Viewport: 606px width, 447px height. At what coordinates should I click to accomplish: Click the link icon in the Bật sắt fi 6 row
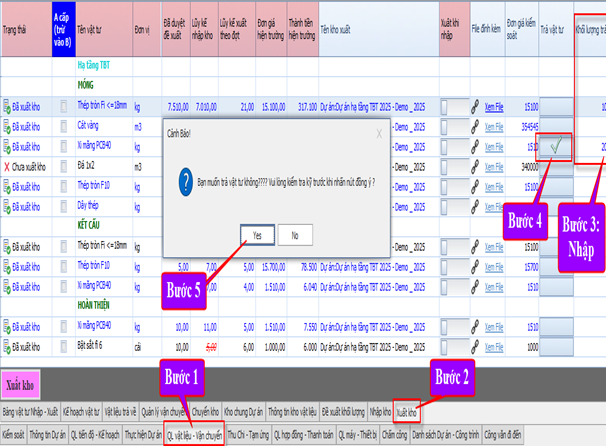click(x=476, y=345)
